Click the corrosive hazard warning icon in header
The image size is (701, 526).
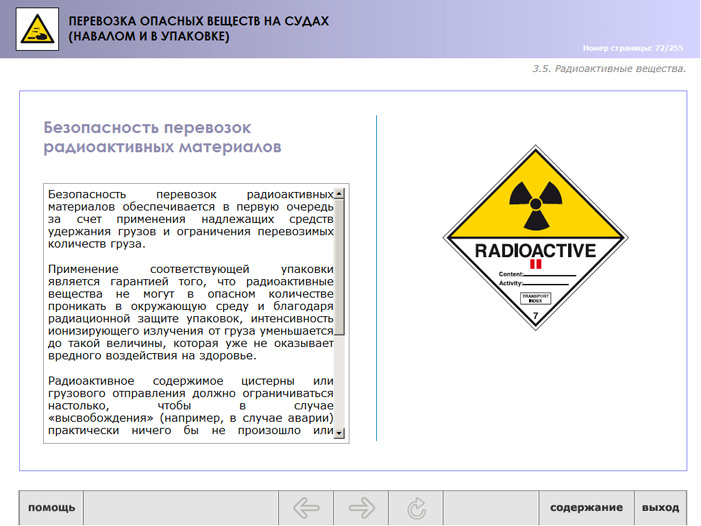(37, 29)
